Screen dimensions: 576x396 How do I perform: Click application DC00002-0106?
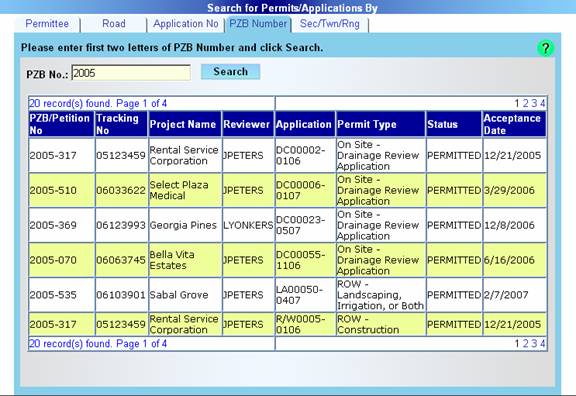(x=300, y=155)
